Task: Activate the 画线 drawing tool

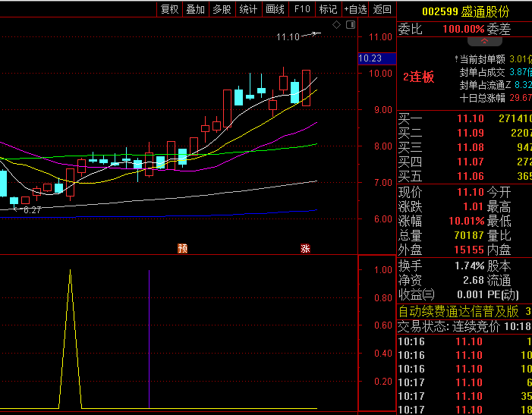Action: tap(275, 9)
